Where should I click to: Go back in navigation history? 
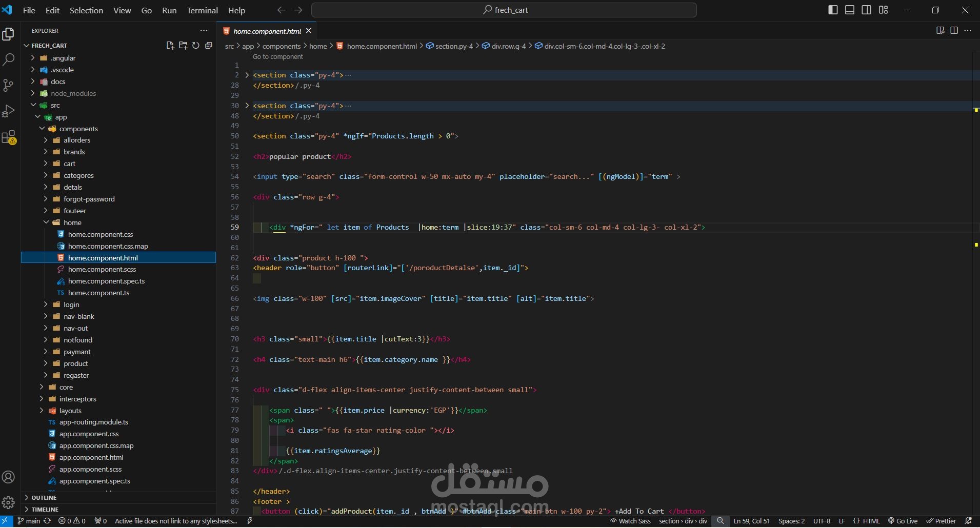pyautogui.click(x=281, y=10)
